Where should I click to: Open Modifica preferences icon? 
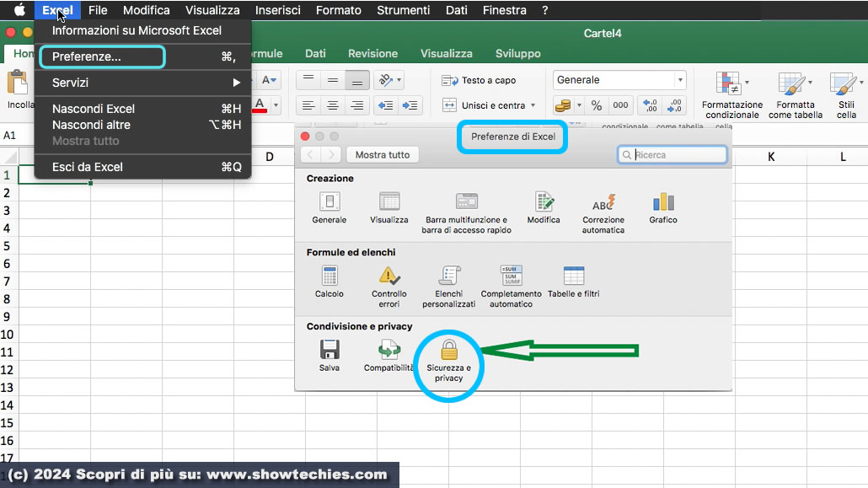tap(544, 207)
